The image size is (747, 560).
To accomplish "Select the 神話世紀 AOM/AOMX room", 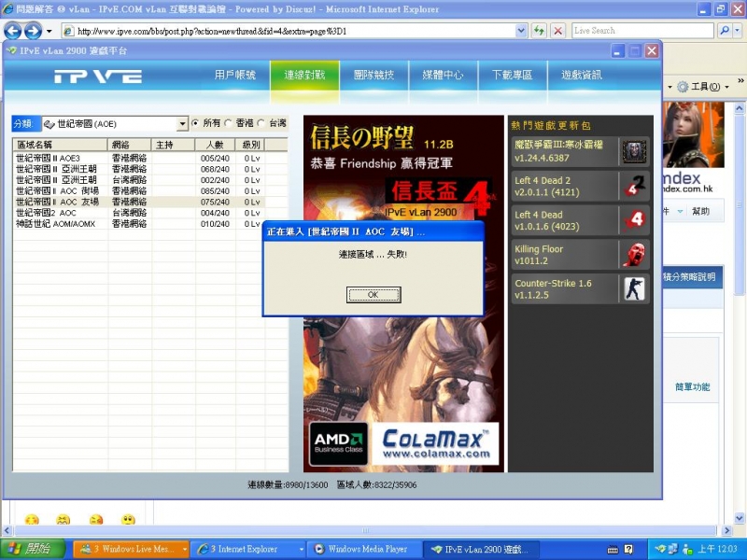I will [x=138, y=224].
